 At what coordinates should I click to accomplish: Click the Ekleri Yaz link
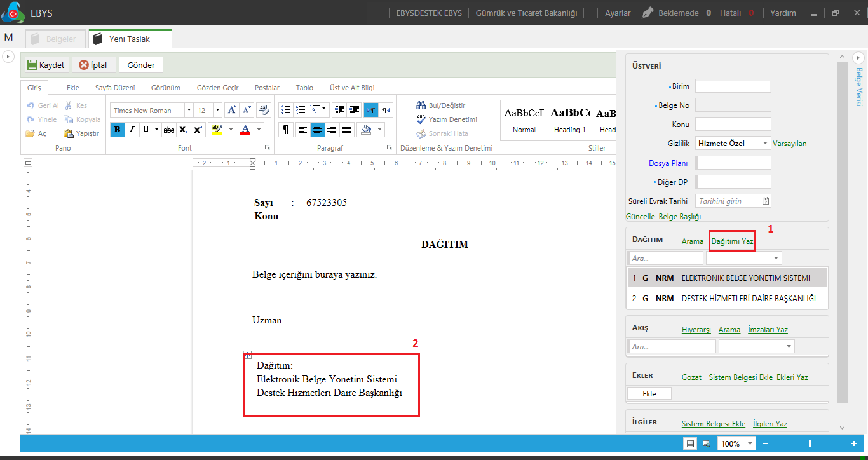(x=792, y=377)
